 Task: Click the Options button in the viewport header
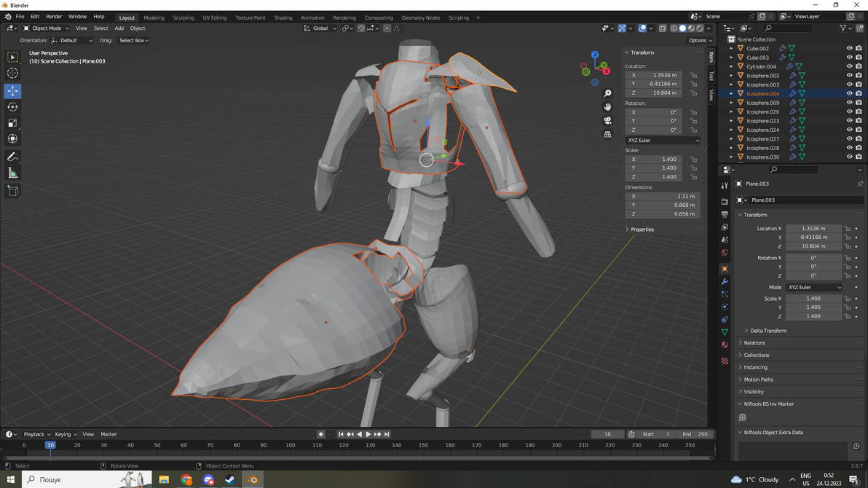[698, 40]
